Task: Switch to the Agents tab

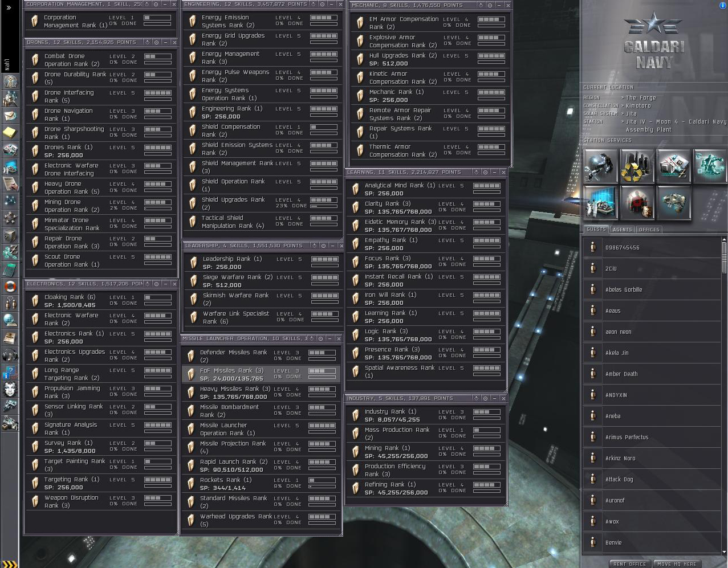Action: tap(622, 229)
